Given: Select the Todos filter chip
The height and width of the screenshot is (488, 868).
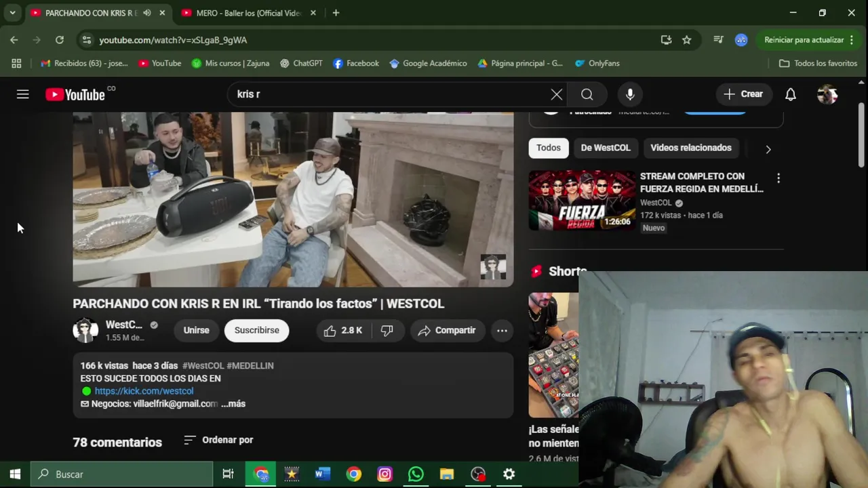Looking at the screenshot, I should coord(549,148).
